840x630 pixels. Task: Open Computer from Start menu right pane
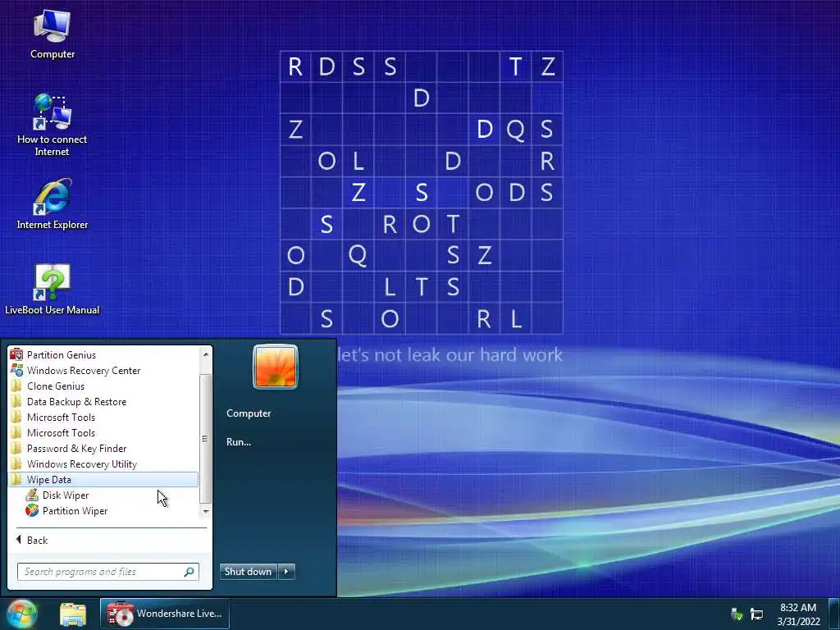point(249,413)
